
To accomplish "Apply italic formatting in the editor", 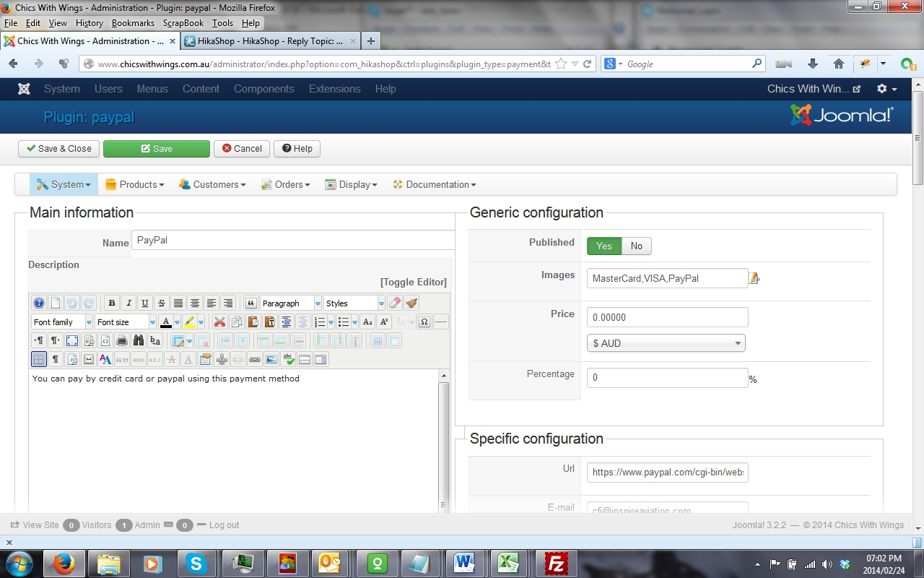I will (x=128, y=303).
